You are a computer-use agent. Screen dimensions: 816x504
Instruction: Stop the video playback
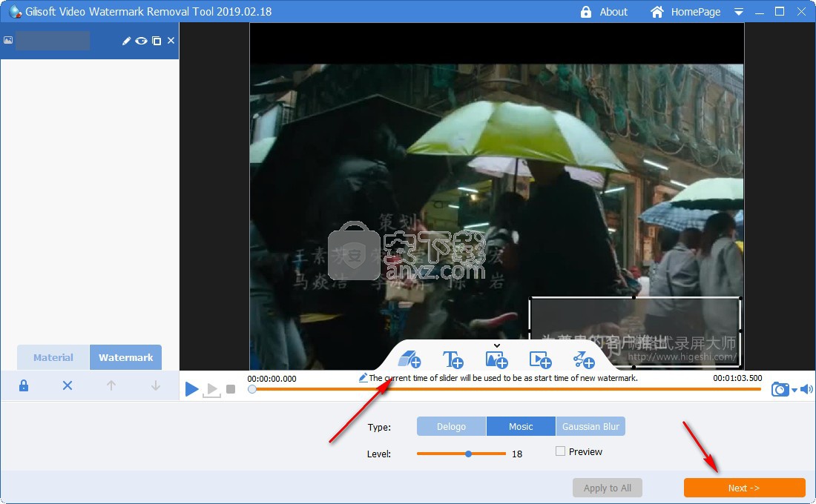pos(231,389)
